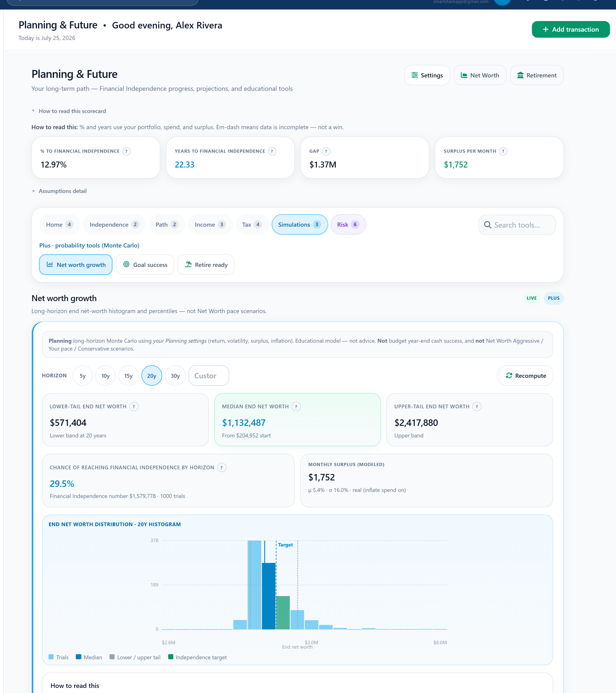Click the $571,404 lower-tail value

[x=68, y=423]
